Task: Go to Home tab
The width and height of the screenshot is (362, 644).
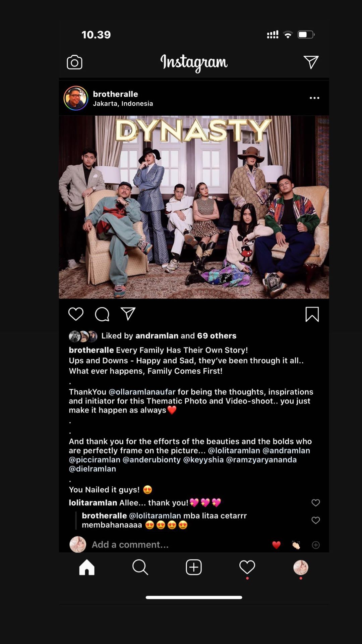Action: pos(87,567)
